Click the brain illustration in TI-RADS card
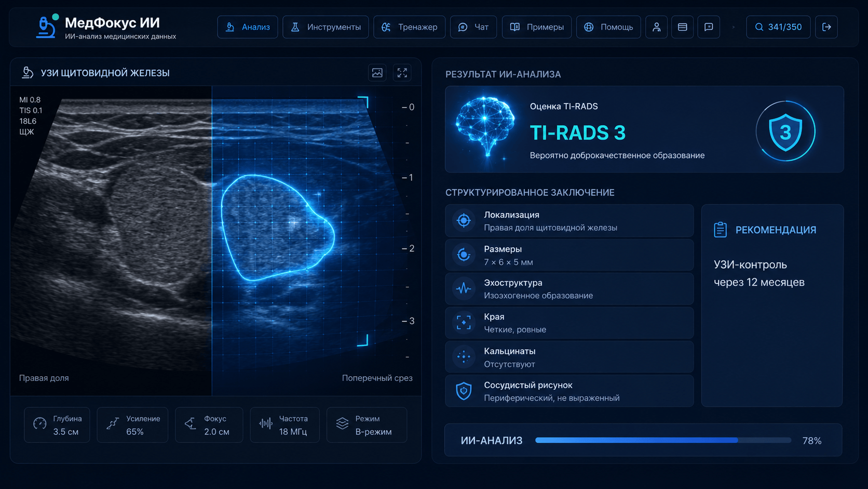Image resolution: width=868 pixels, height=489 pixels. coord(485,127)
